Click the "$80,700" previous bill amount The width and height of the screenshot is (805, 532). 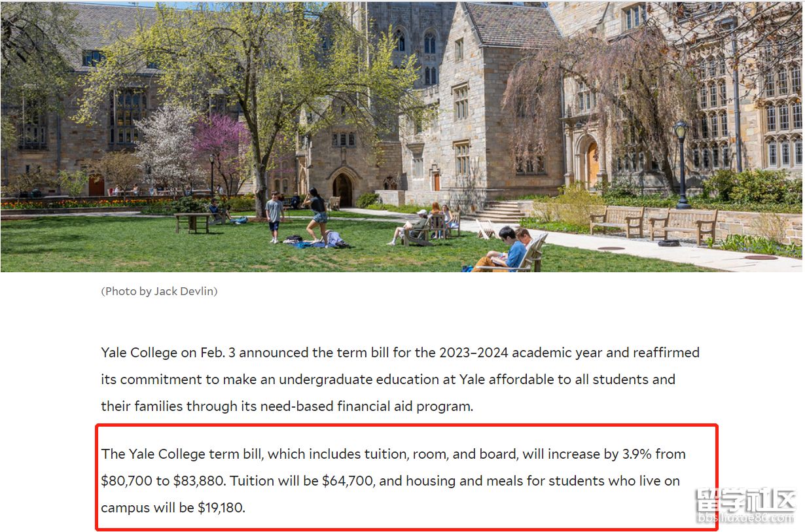(x=126, y=481)
